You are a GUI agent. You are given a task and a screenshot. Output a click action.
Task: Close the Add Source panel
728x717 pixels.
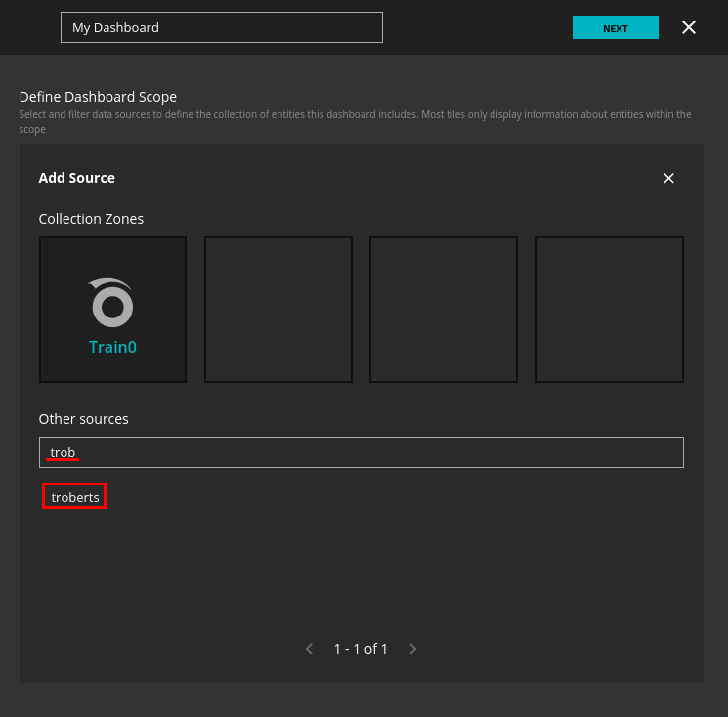coord(668,178)
